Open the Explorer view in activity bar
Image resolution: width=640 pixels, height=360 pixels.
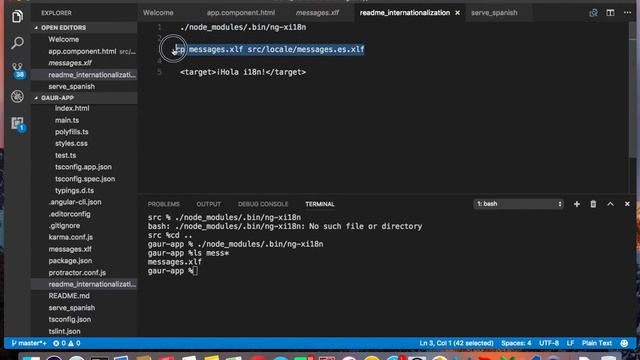(17, 17)
